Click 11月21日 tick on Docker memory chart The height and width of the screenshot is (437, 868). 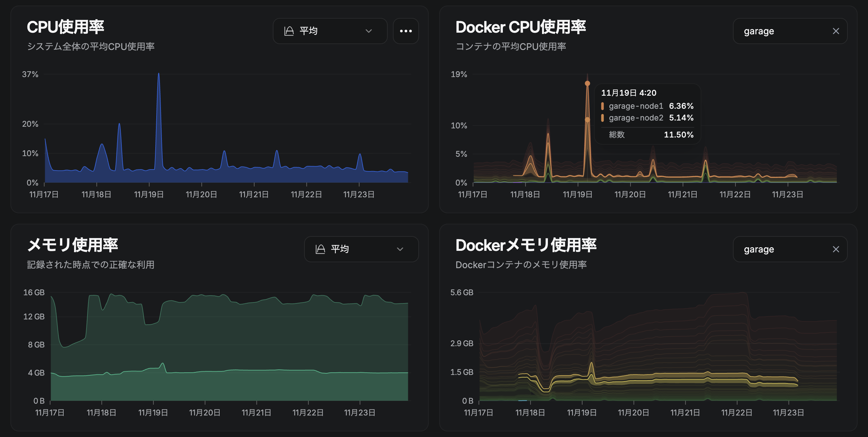[685, 413]
